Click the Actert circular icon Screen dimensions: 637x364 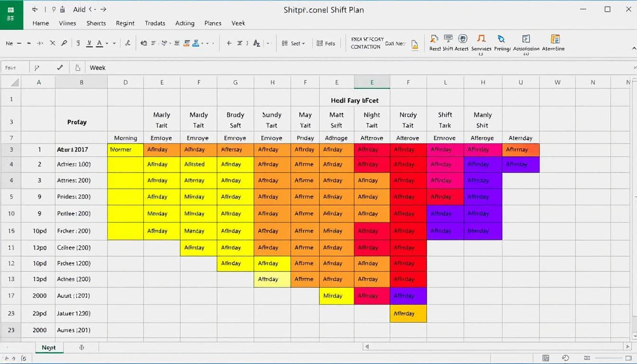pos(463,39)
